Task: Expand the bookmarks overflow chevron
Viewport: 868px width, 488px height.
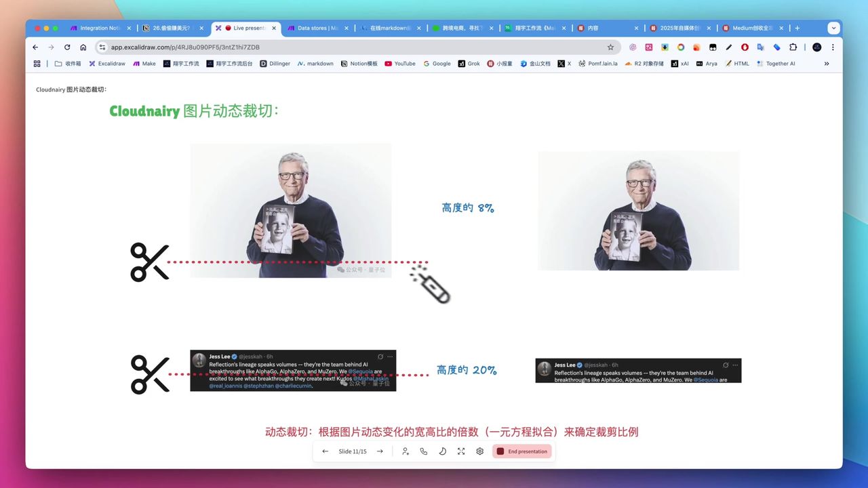Action: pos(827,63)
